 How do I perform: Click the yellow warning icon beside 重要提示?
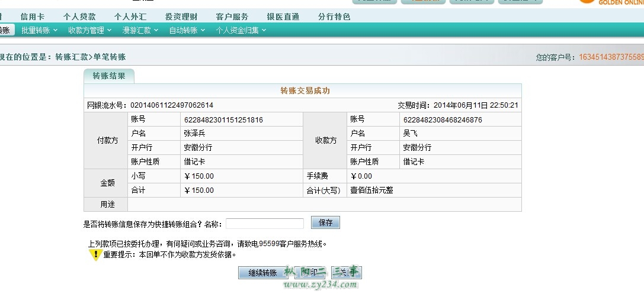click(95, 254)
